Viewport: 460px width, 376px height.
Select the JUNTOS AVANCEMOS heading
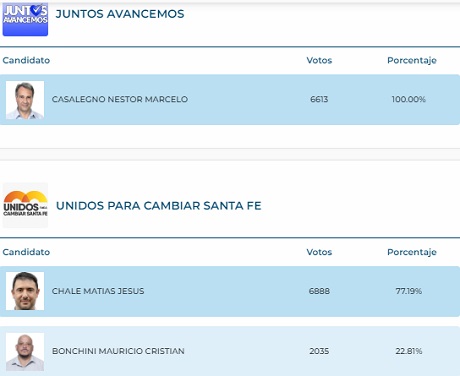point(120,14)
